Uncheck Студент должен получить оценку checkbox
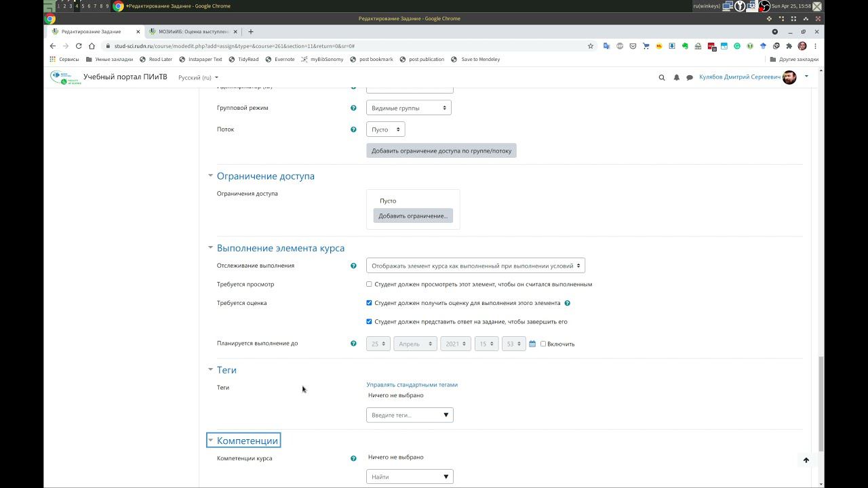 [x=369, y=303]
